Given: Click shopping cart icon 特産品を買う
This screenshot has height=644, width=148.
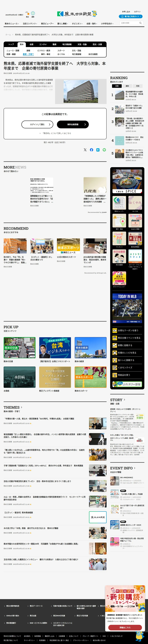Looking at the screenshot, I should pos(115,375).
